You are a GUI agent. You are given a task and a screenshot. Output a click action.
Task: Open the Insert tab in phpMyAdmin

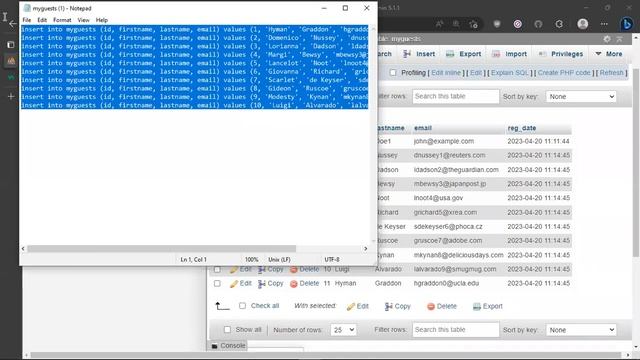[x=419, y=54]
